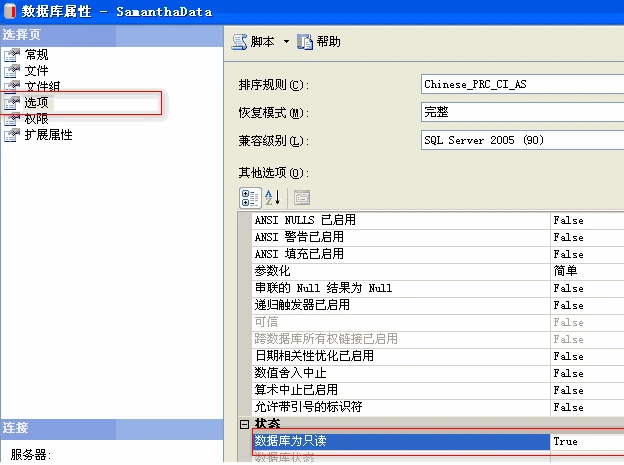Open the 兼容级别 combo box

click(x=522, y=140)
